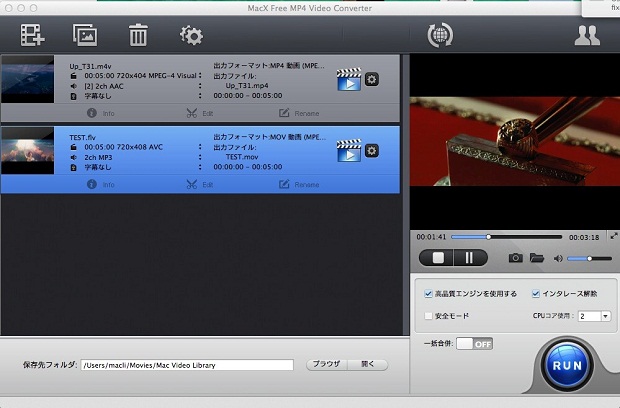
Task: Click the Add Video toolbar icon
Action: pyautogui.click(x=32, y=35)
